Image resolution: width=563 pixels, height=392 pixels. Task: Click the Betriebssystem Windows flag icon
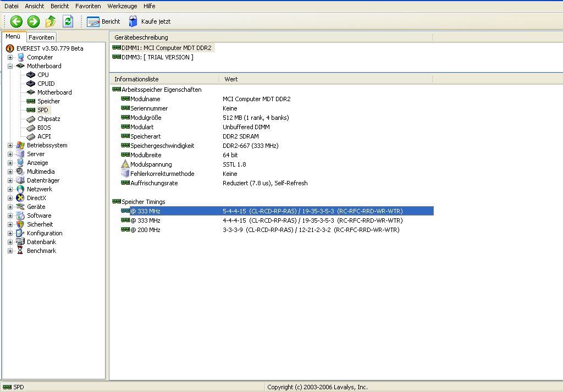pos(20,145)
